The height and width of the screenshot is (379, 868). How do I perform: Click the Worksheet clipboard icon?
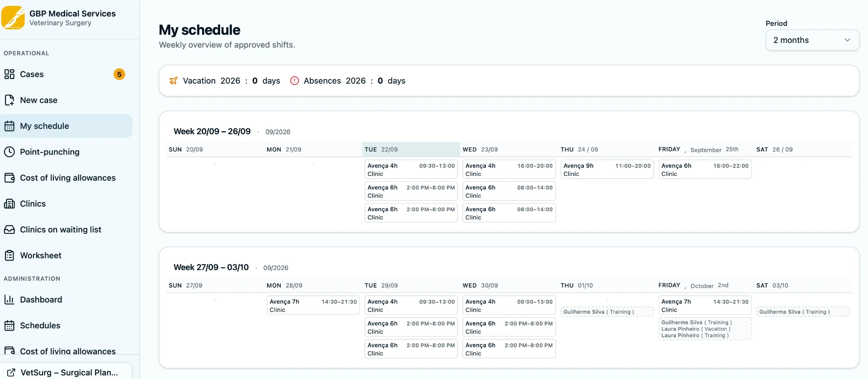(x=9, y=256)
